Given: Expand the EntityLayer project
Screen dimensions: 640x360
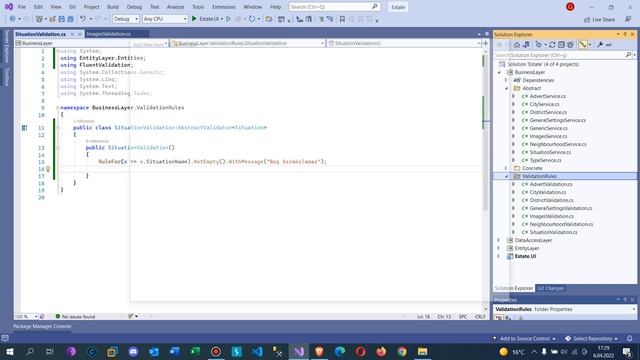Looking at the screenshot, I should [498, 248].
